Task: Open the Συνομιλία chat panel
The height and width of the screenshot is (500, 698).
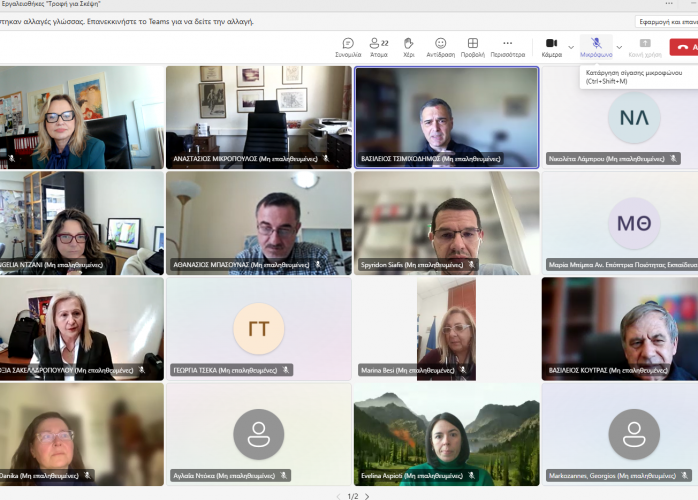Action: 347,47
